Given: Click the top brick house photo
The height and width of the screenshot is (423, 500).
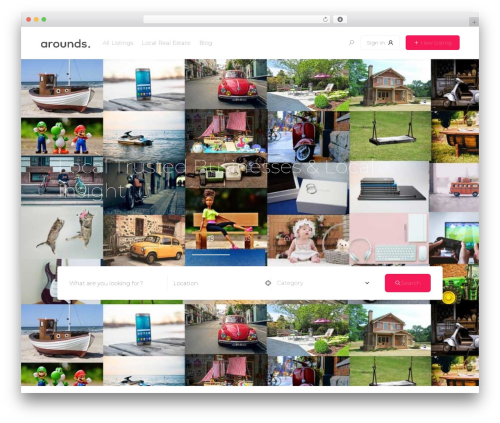Looking at the screenshot, I should coord(390,85).
